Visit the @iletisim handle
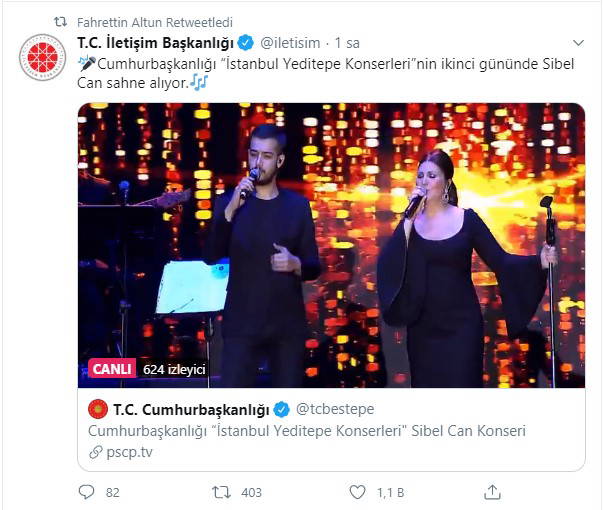 (291, 43)
